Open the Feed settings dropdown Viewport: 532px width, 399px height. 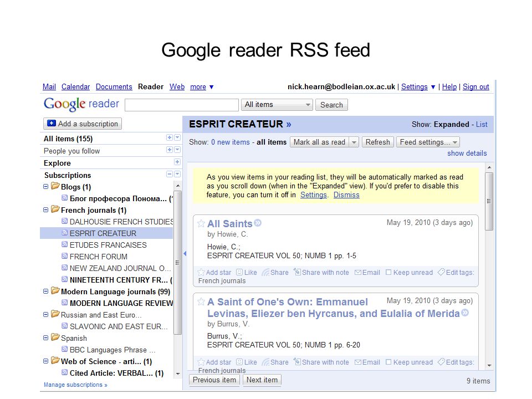(x=428, y=142)
